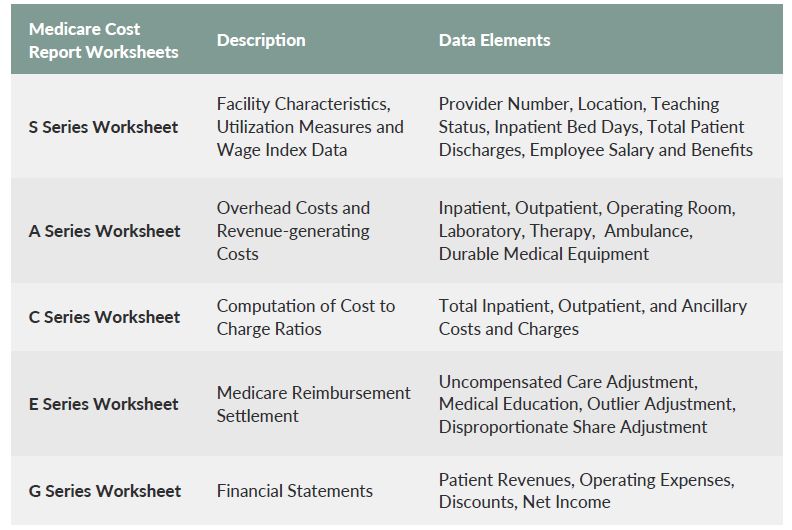The width and height of the screenshot is (792, 530).
Task: Click the Durable Medical Equipment text
Action: pyautogui.click(x=544, y=254)
